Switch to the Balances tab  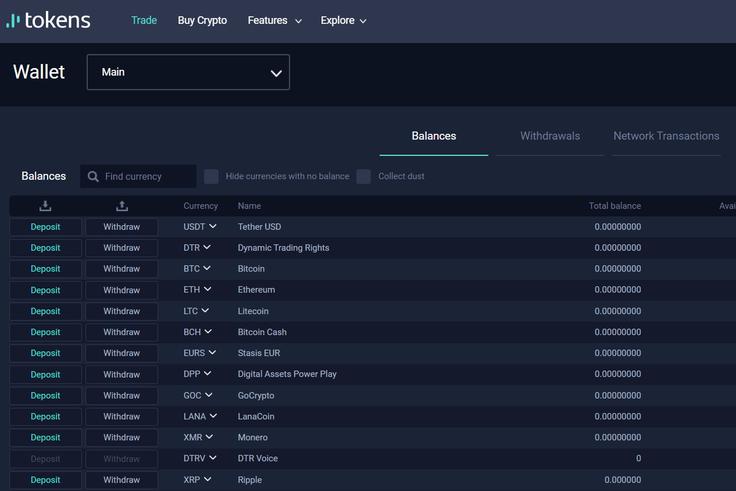coord(434,136)
